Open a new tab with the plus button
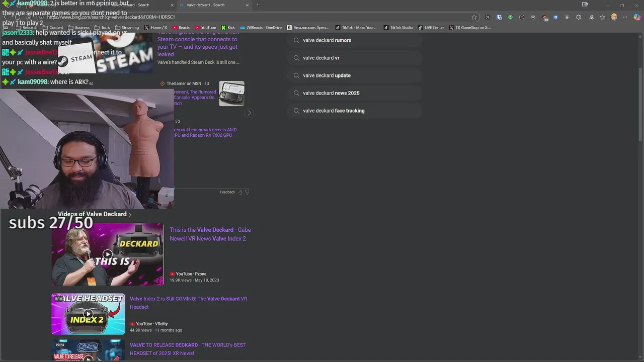The width and height of the screenshot is (644, 362). [258, 5]
